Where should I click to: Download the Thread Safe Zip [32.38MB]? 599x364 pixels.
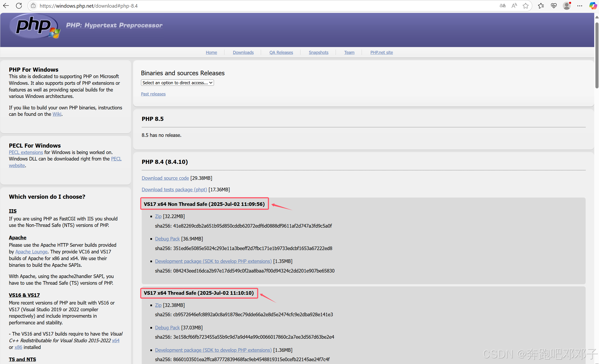tap(158, 305)
